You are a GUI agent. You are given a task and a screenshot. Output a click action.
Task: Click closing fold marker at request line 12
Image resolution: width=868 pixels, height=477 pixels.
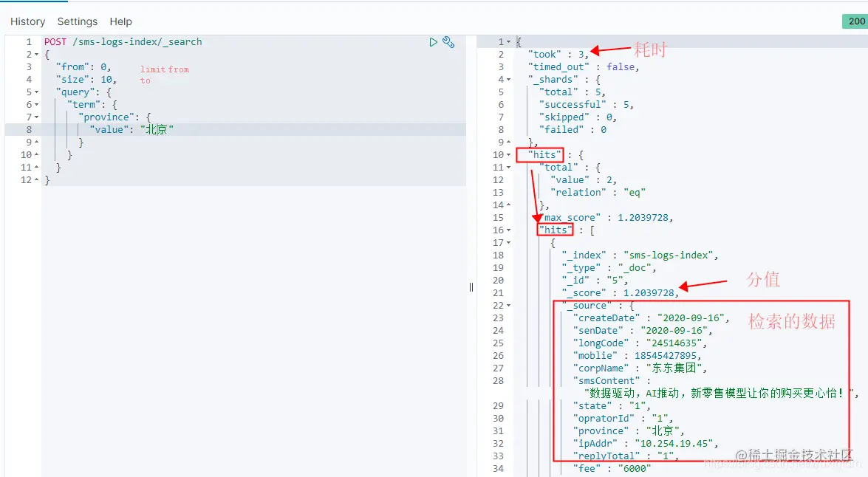click(36, 180)
